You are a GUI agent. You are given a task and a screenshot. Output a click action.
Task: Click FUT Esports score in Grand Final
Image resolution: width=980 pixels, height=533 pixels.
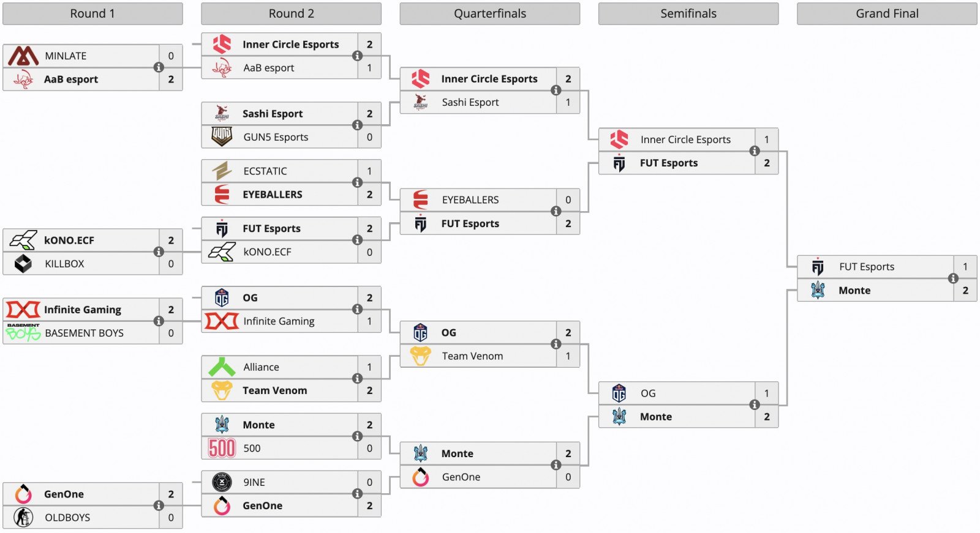click(x=965, y=267)
